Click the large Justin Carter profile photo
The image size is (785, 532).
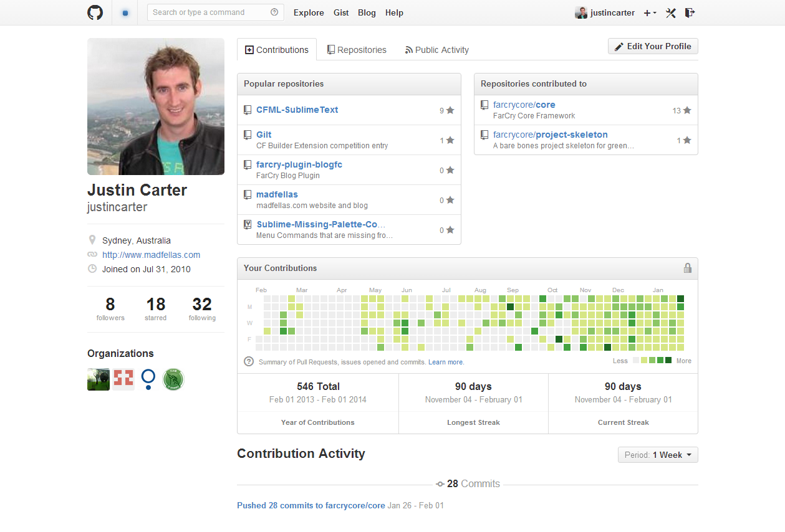coord(156,107)
